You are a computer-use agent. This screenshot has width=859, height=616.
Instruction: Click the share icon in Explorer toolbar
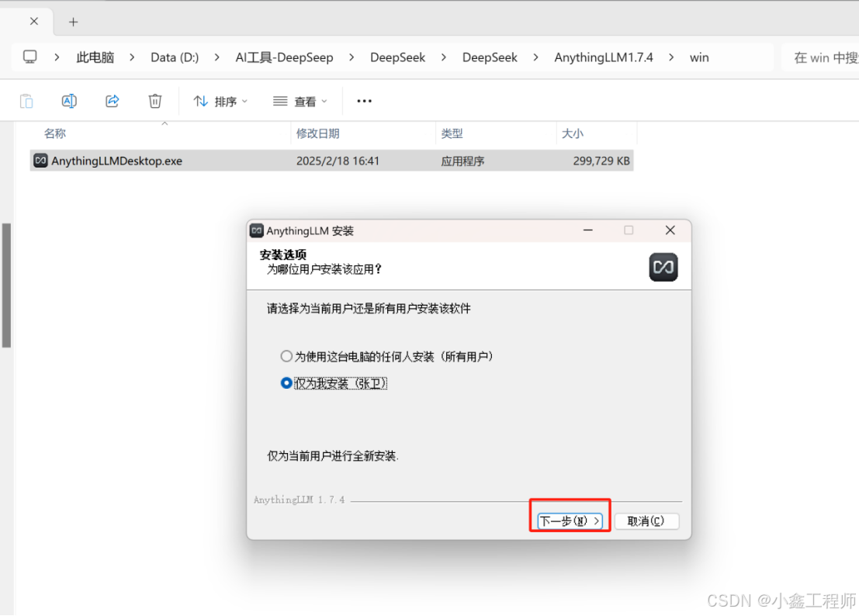[x=113, y=101]
